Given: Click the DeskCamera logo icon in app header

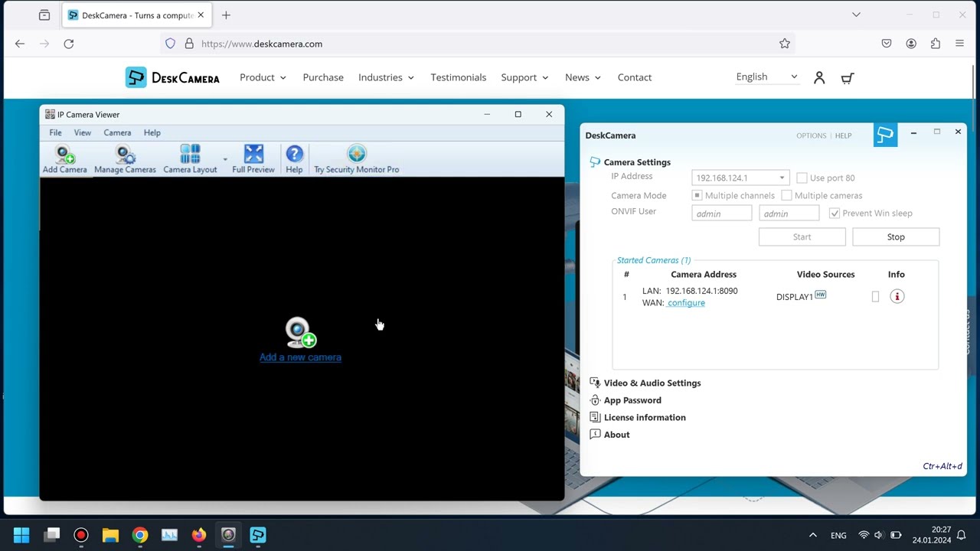Looking at the screenshot, I should pyautogui.click(x=885, y=135).
